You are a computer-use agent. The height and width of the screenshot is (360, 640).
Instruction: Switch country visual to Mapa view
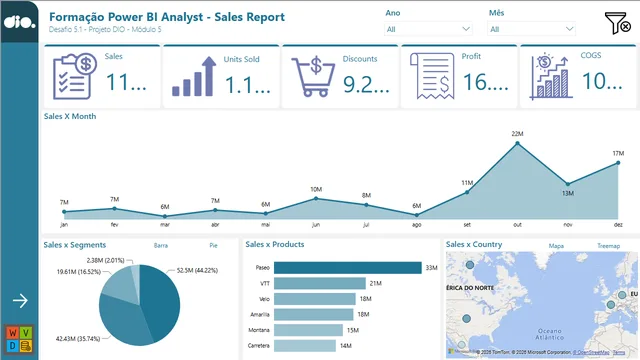click(x=556, y=246)
